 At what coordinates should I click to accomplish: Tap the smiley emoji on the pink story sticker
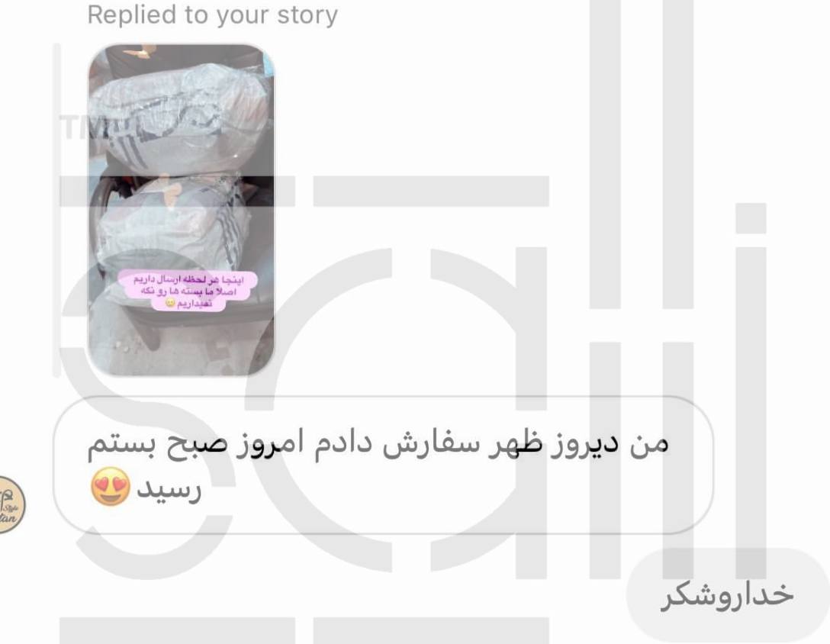pos(170,303)
